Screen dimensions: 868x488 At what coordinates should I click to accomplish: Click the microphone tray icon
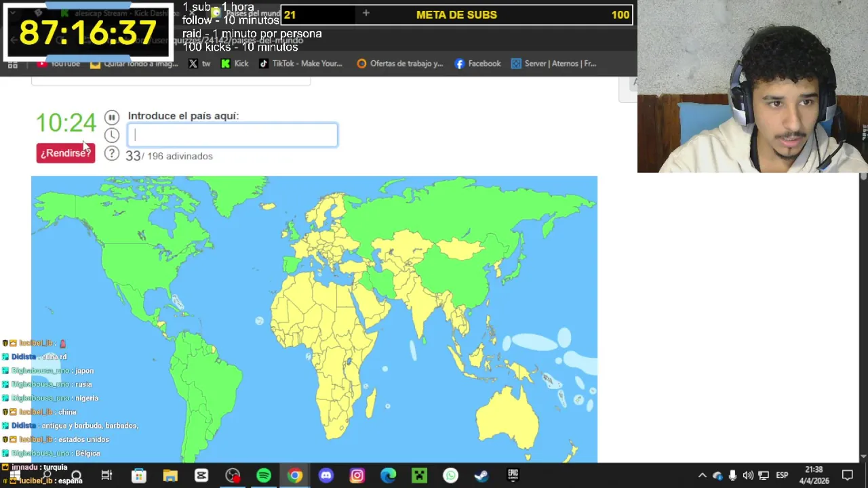[x=733, y=476]
